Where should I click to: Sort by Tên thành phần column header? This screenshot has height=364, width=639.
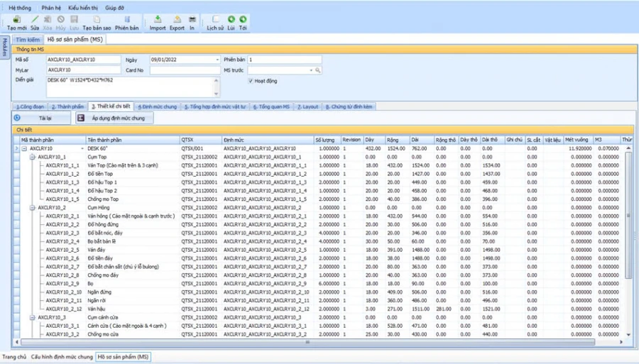pos(133,140)
